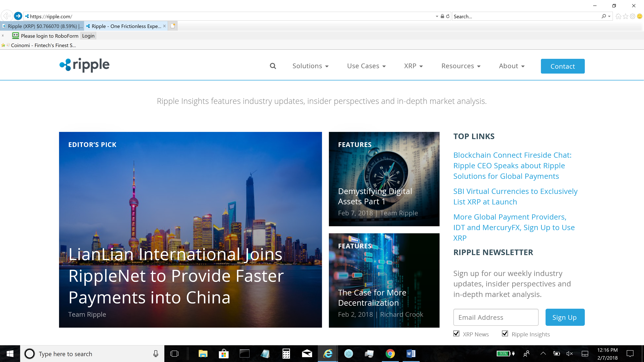Open File Explorer from the taskbar
Screen dimensions: 644x362
[203, 354]
